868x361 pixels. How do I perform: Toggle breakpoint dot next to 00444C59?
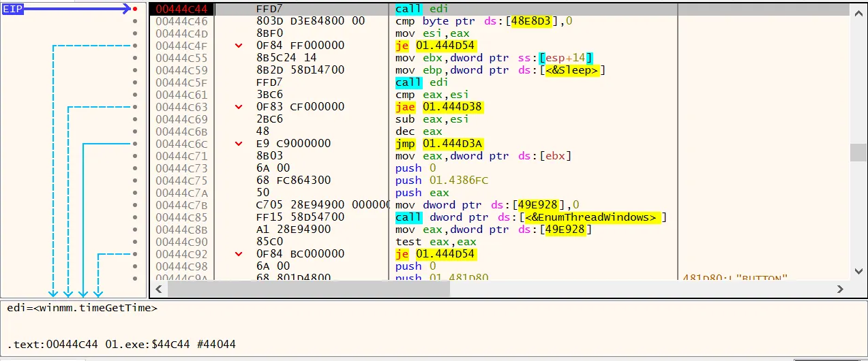click(x=135, y=70)
